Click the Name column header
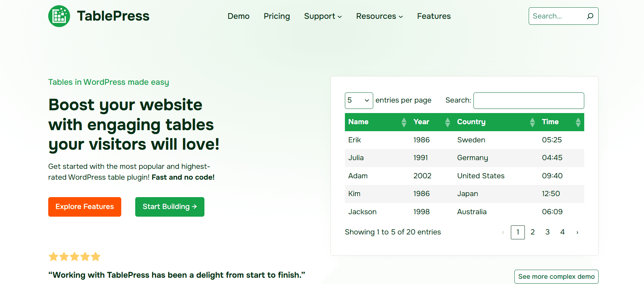The image size is (644, 284). coord(377,122)
